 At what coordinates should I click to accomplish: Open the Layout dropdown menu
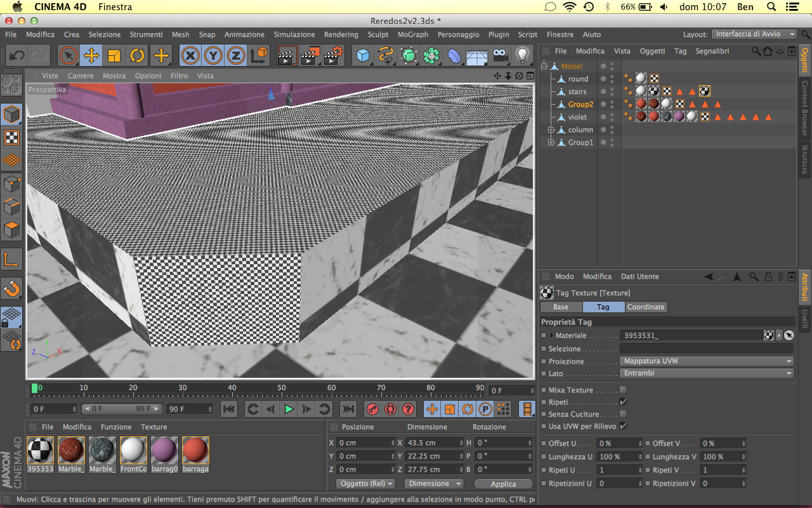(754, 34)
